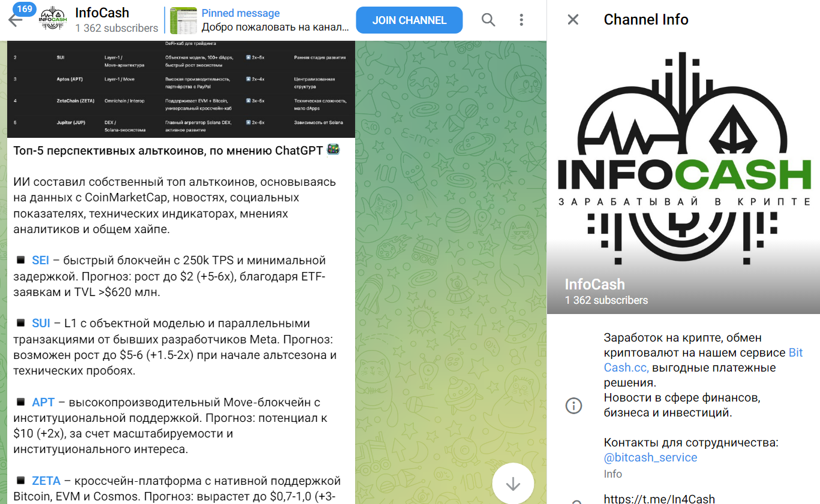Viewport: 820px width, 504px height.
Task: Click the ZETA ticker link
Action: click(x=46, y=481)
